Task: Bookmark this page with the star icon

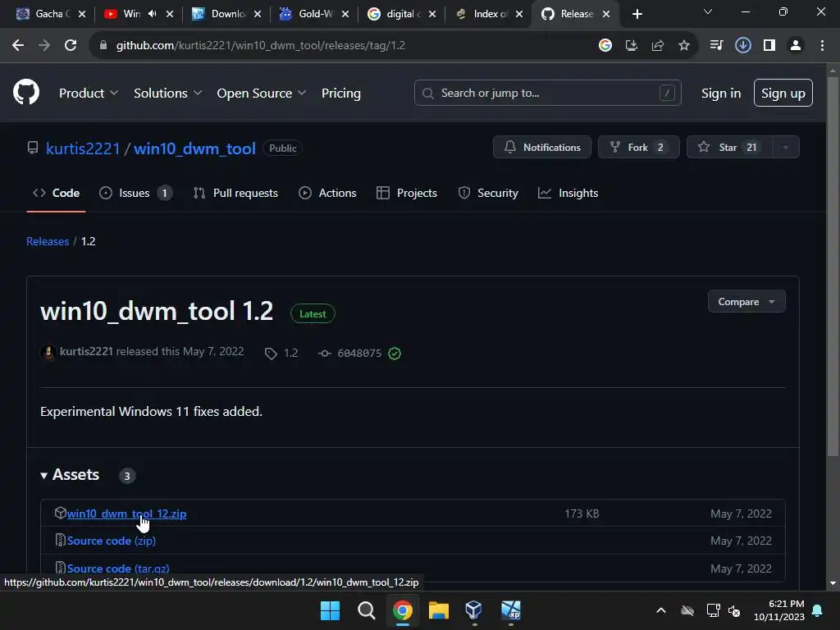Action: click(x=684, y=46)
